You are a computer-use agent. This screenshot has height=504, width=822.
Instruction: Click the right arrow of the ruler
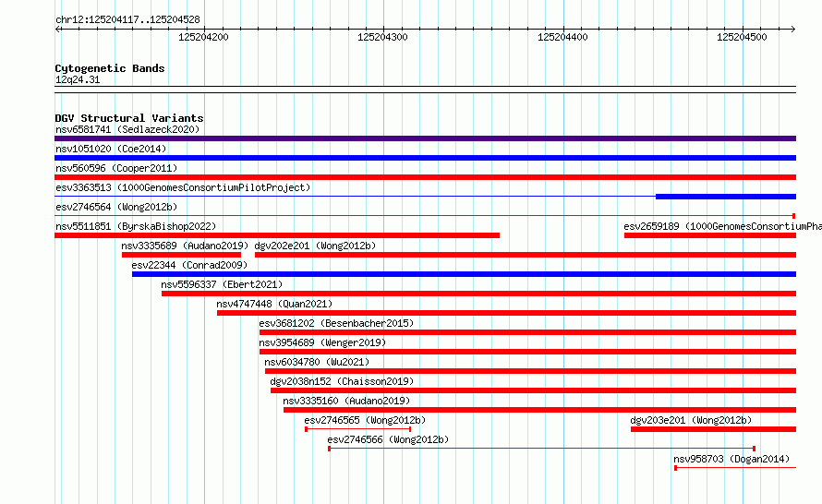coord(793,30)
